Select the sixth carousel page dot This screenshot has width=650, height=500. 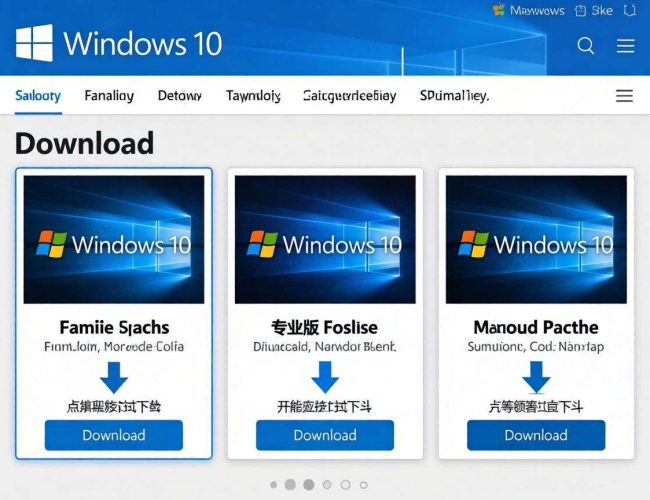pyautogui.click(x=364, y=485)
